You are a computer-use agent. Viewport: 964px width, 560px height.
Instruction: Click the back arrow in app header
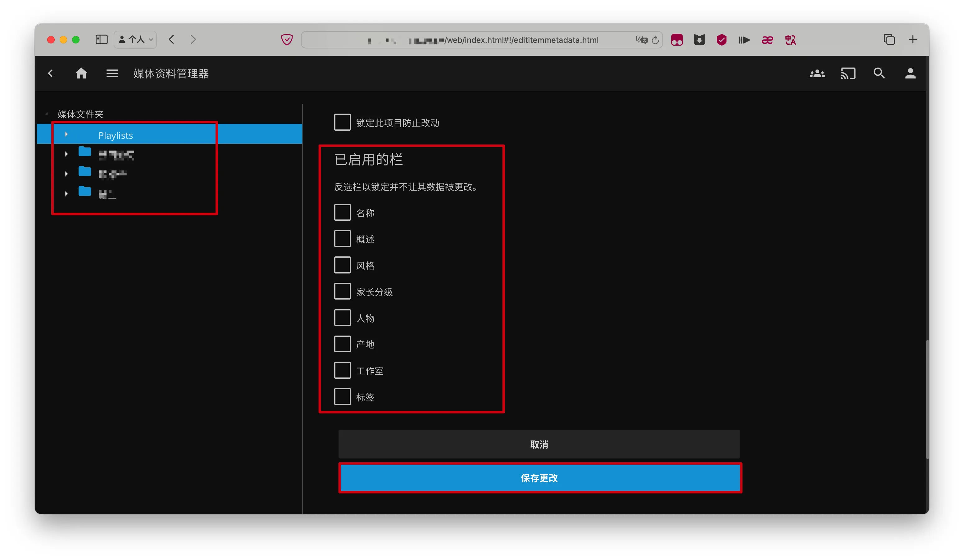point(51,73)
